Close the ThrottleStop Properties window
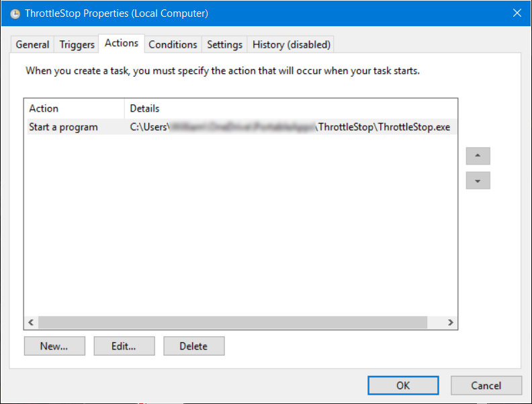This screenshot has height=404, width=532. coord(517,13)
